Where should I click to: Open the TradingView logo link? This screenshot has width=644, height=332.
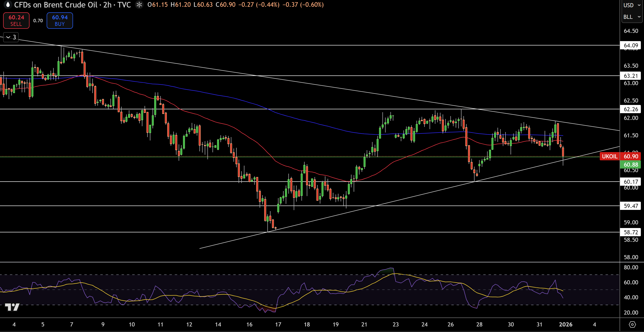(x=12, y=307)
